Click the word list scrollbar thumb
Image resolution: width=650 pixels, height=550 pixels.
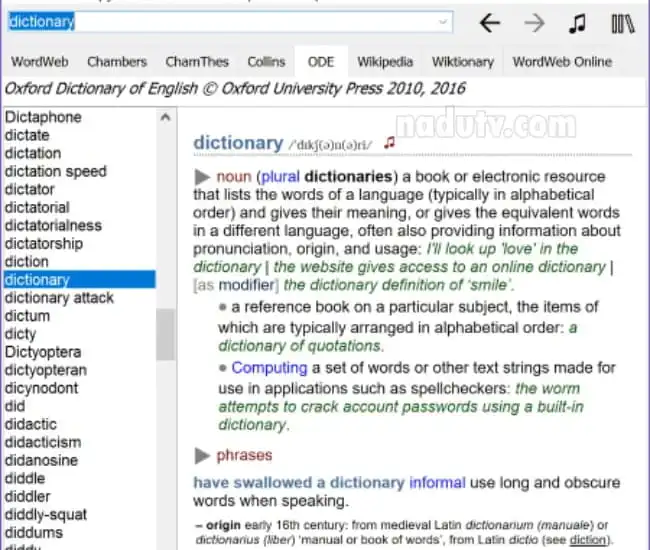165,334
